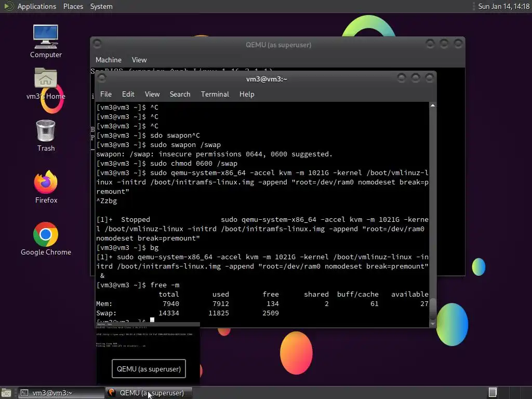Open the terminal's View menu
Image resolution: width=532 pixels, height=399 pixels.
pos(152,95)
